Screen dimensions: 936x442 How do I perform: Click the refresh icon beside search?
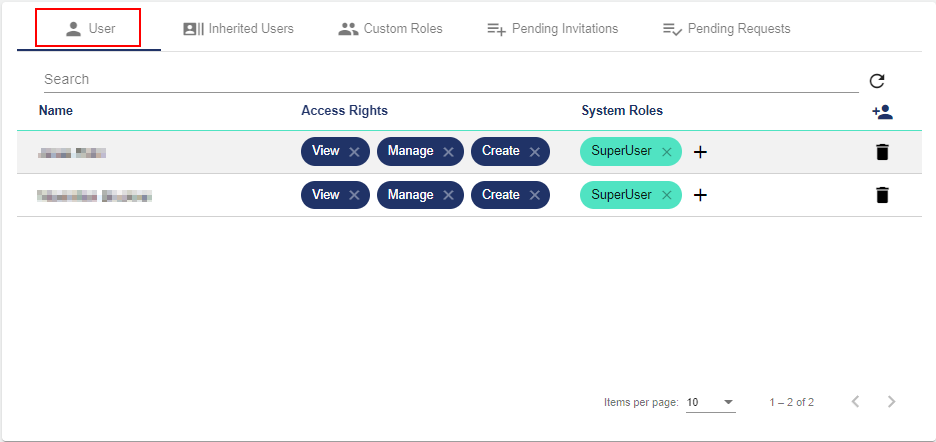877,82
